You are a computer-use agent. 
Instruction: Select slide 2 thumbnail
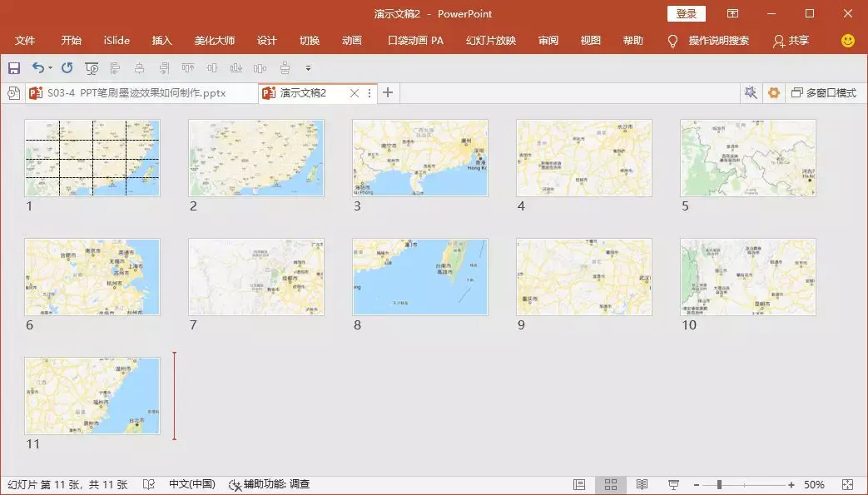pos(256,158)
